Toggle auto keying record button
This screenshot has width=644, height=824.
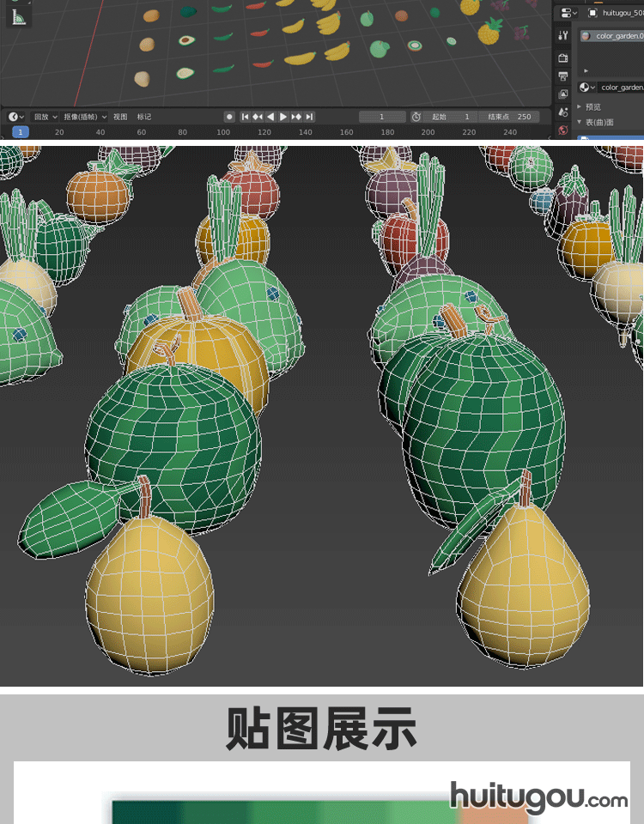point(229,117)
